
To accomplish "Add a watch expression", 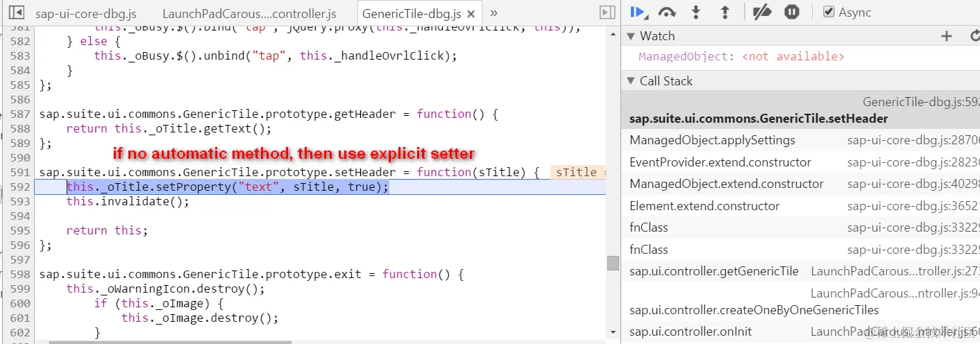I will (x=946, y=36).
